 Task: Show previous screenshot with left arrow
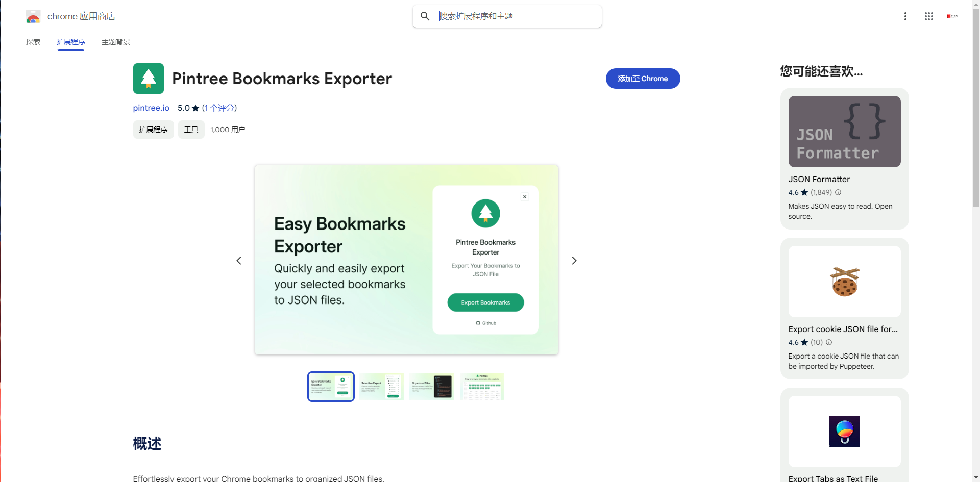pos(239,261)
